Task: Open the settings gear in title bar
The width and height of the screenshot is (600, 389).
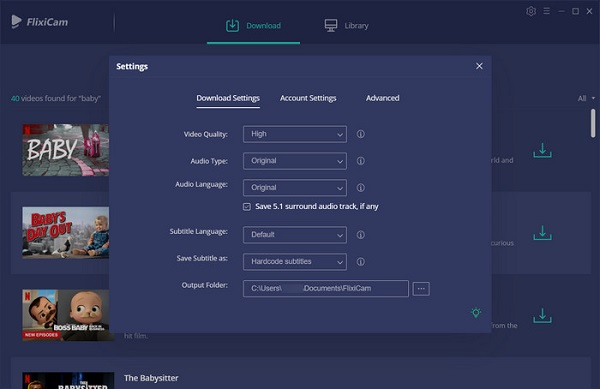Action: pos(531,11)
